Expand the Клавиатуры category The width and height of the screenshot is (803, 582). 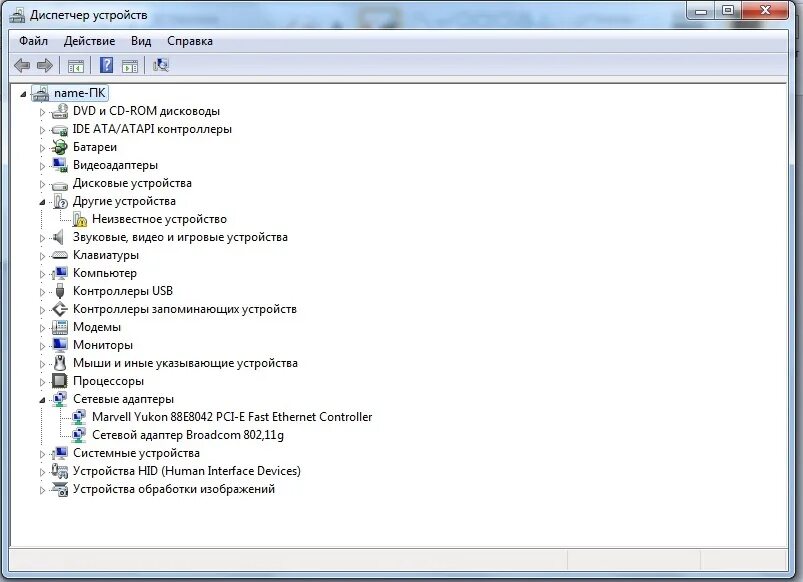click(43, 256)
